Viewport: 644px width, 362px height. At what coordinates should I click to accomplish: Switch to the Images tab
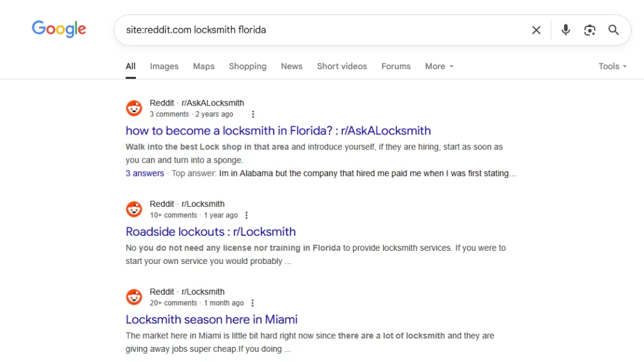[164, 66]
